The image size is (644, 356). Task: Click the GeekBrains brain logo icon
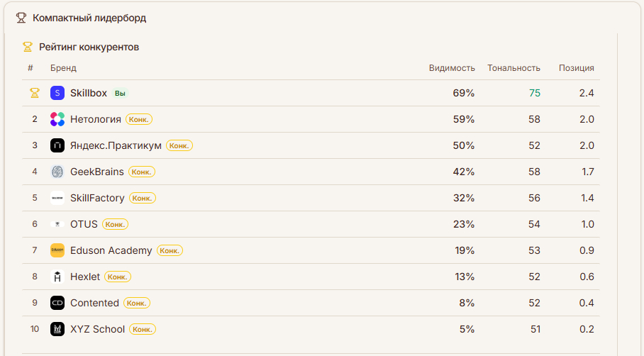(57, 172)
